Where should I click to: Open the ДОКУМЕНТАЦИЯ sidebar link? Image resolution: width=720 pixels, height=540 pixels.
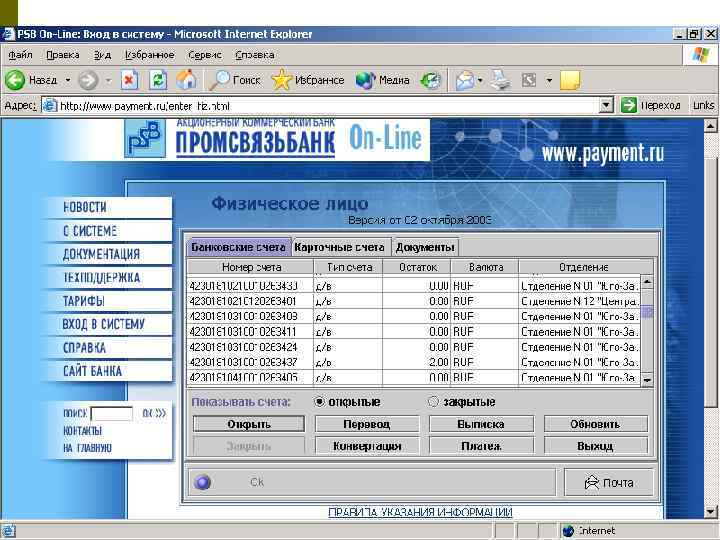[101, 254]
